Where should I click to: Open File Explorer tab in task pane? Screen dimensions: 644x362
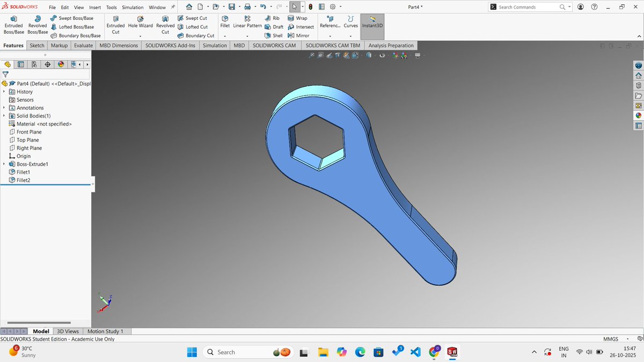point(638,95)
